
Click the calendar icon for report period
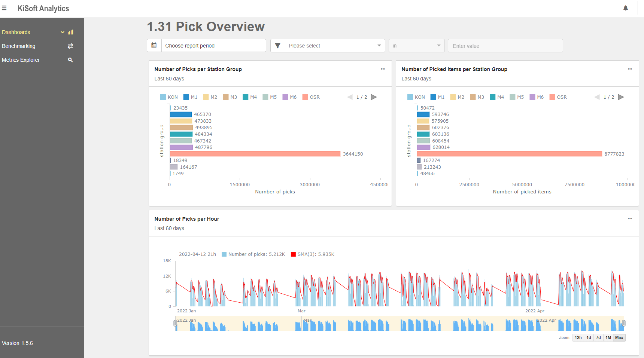tap(154, 46)
